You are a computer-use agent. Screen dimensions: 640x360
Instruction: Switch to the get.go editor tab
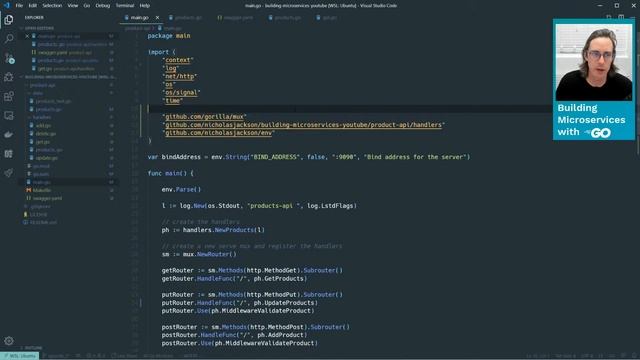[x=327, y=18]
